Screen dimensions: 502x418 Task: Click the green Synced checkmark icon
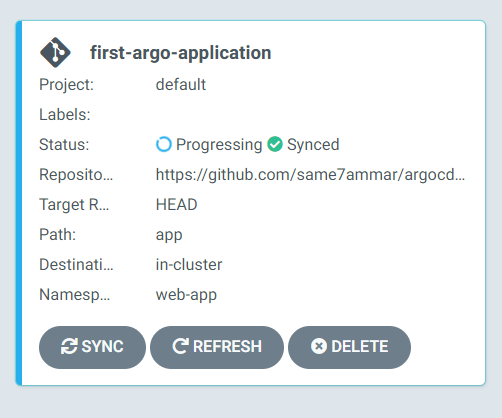click(275, 144)
